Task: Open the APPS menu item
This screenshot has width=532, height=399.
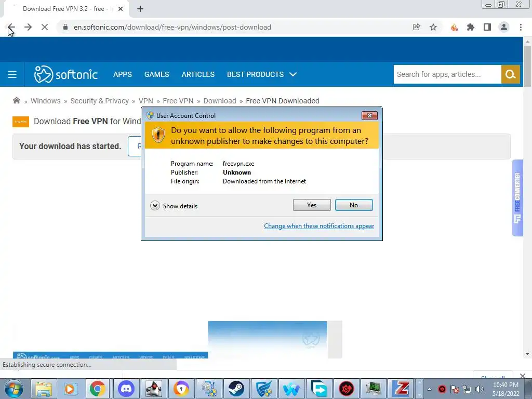Action: coord(123,74)
